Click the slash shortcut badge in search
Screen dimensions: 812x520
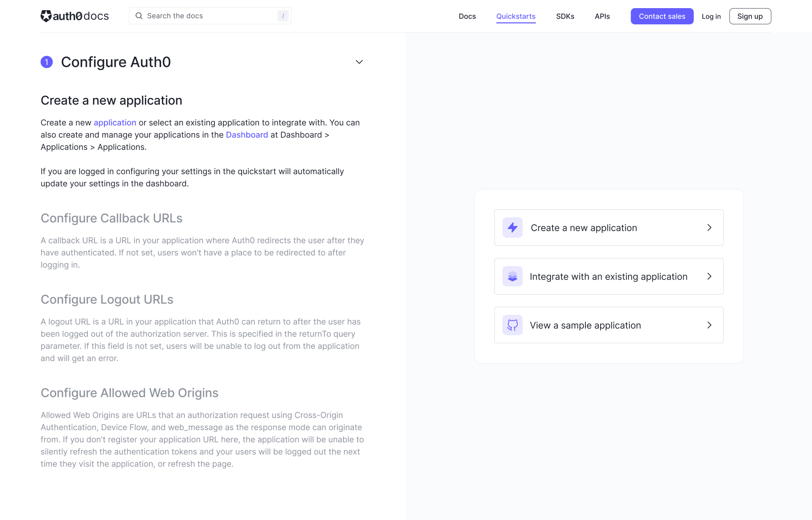point(283,16)
